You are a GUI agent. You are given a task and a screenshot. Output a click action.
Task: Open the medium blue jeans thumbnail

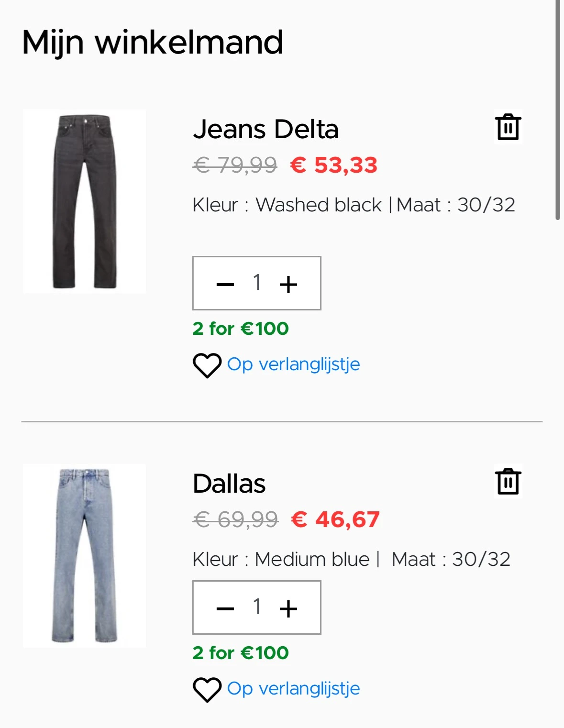84,555
